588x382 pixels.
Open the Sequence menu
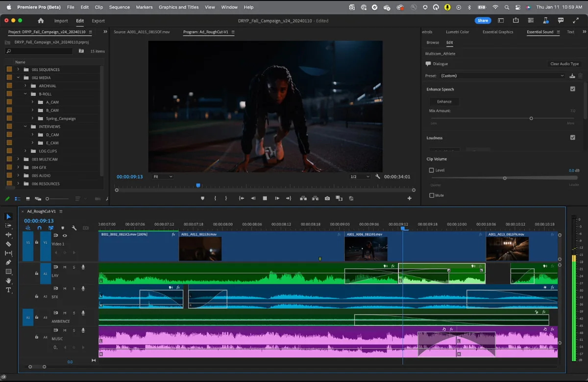pyautogui.click(x=120, y=7)
